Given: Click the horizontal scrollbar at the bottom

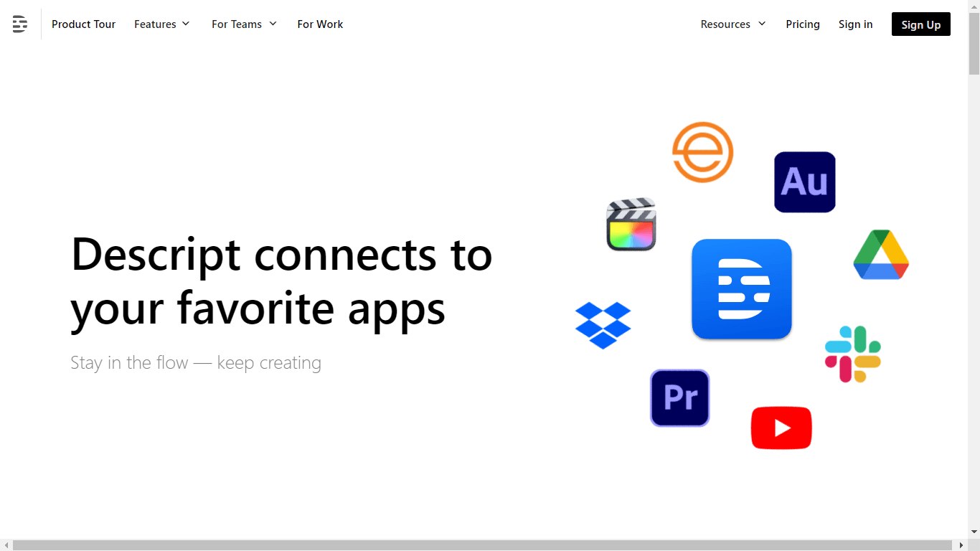Looking at the screenshot, I should [x=483, y=545].
